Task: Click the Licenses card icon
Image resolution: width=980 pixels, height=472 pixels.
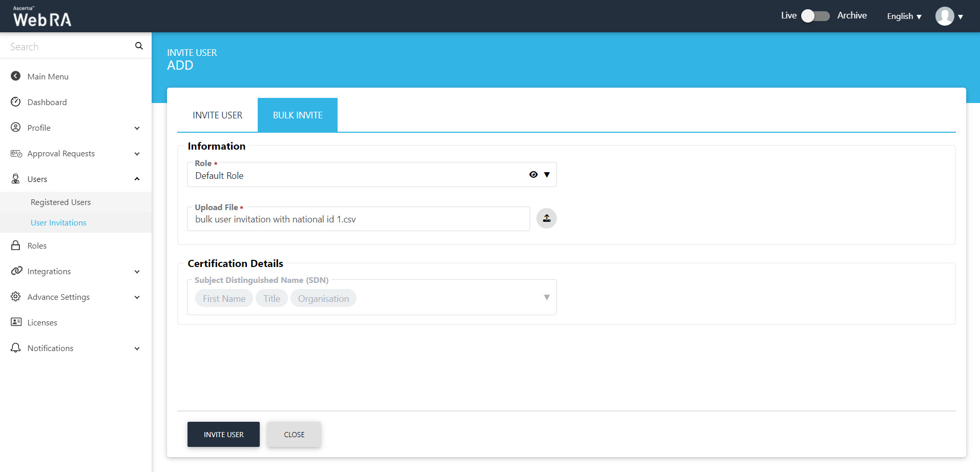Action: click(x=16, y=322)
